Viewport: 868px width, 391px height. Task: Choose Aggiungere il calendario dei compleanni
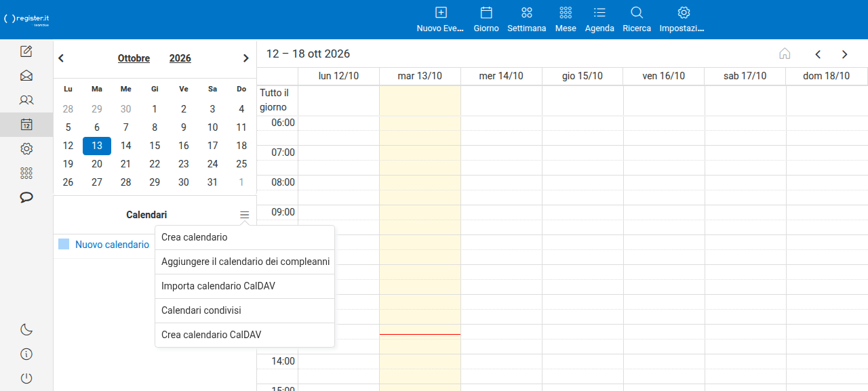[245, 262]
